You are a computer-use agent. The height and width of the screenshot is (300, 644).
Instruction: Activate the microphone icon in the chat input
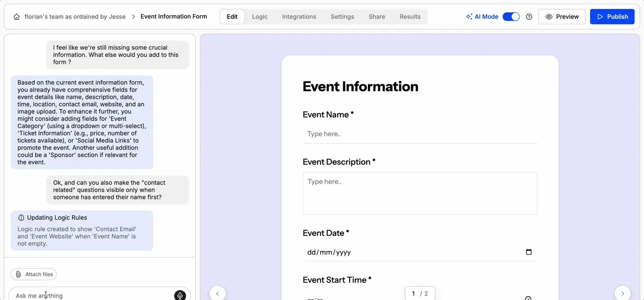(180, 295)
